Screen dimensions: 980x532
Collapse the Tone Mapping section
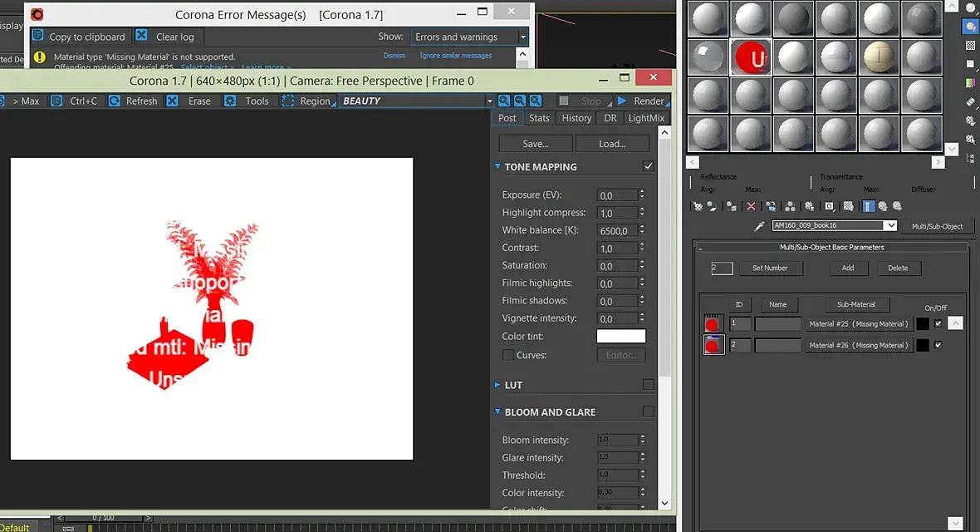click(497, 166)
